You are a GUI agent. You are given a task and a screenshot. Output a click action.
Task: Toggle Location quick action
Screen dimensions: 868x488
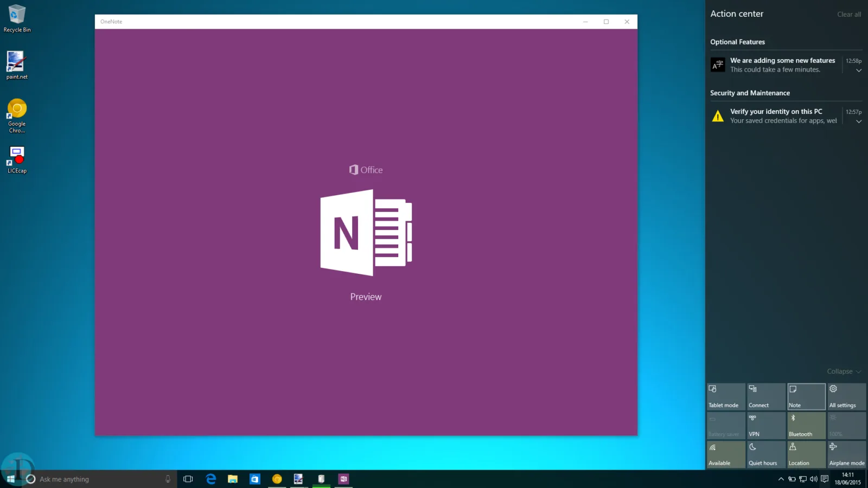click(806, 454)
